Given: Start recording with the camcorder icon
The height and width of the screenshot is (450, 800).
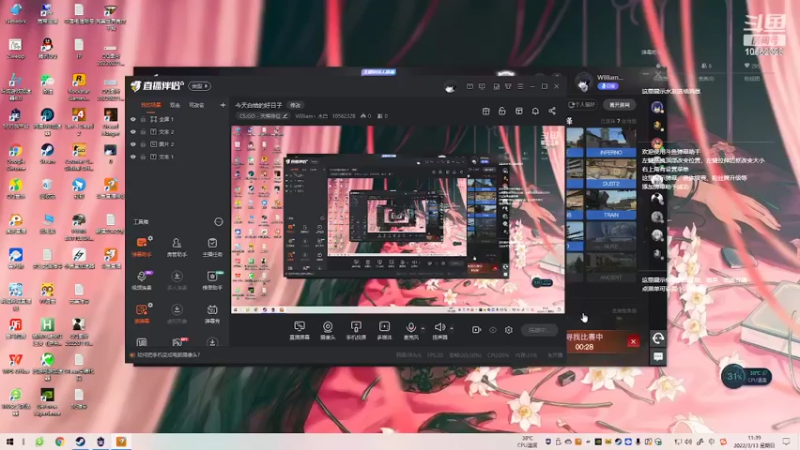Looking at the screenshot, I should pos(476,330).
